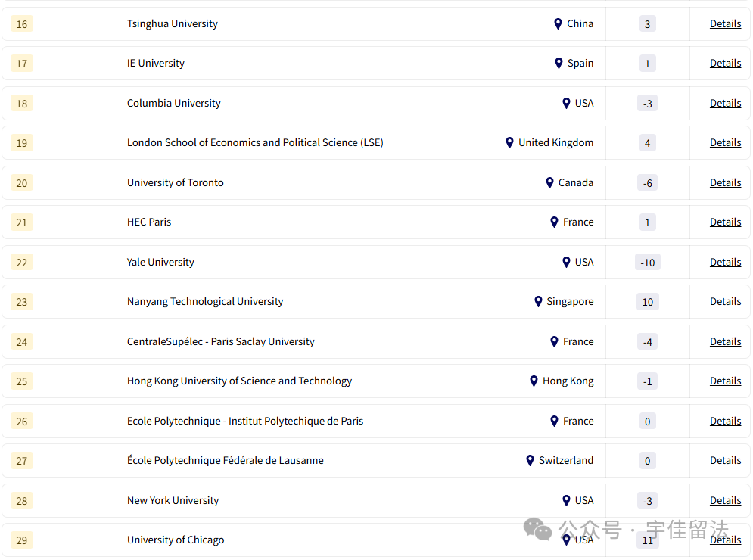Click rank badge 20
The width and height of the screenshot is (753, 560).
pos(22,183)
